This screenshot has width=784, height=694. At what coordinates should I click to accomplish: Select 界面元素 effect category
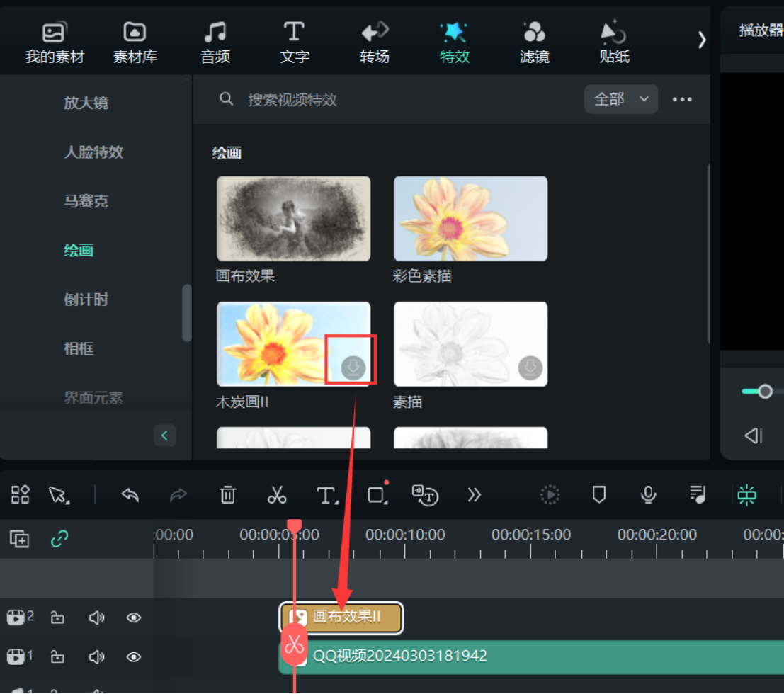(x=93, y=398)
